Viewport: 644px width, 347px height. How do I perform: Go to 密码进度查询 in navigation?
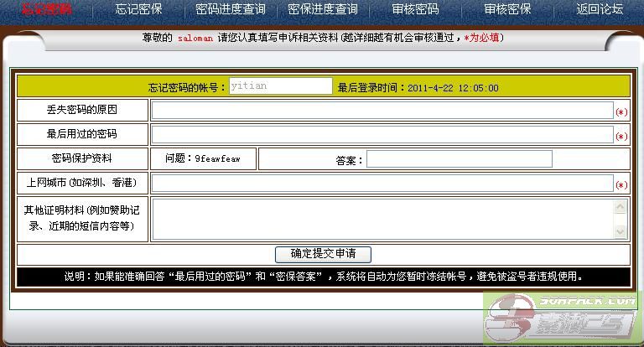[x=230, y=10]
